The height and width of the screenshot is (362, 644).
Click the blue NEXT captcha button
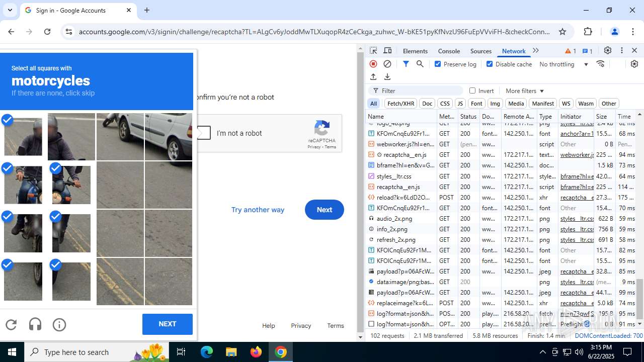coord(168,324)
